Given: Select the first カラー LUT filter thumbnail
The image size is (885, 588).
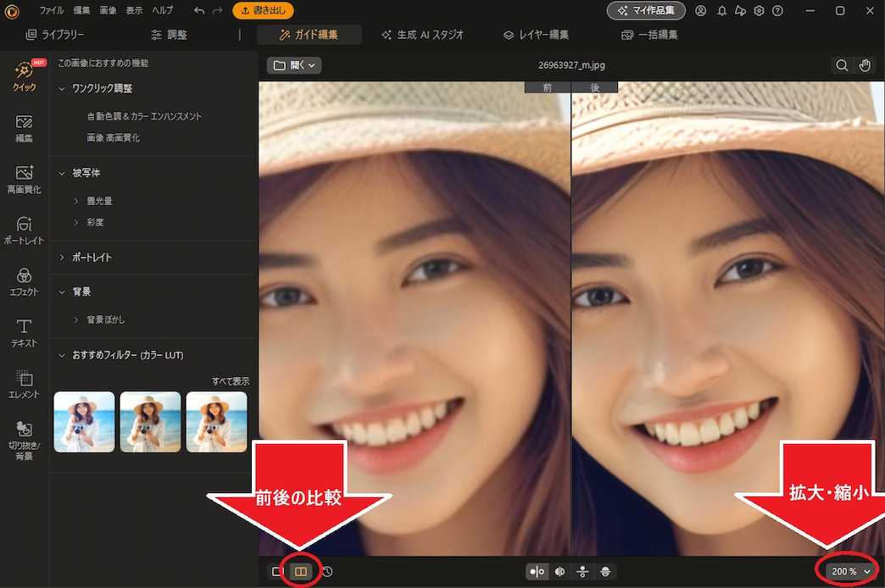Looking at the screenshot, I should (x=84, y=421).
